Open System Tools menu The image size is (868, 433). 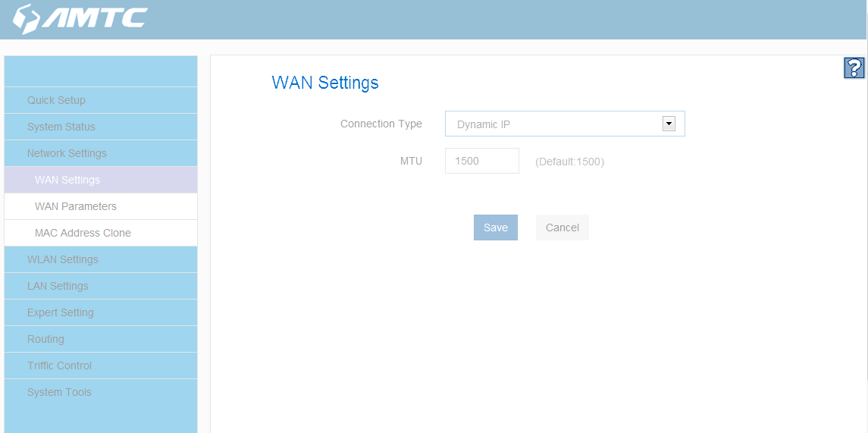[x=101, y=393]
